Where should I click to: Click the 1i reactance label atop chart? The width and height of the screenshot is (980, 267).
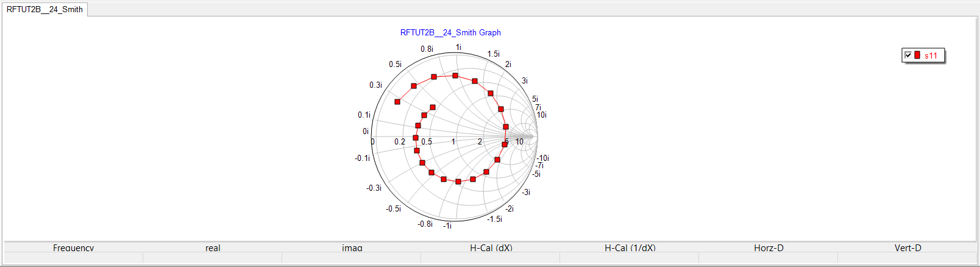(x=458, y=47)
